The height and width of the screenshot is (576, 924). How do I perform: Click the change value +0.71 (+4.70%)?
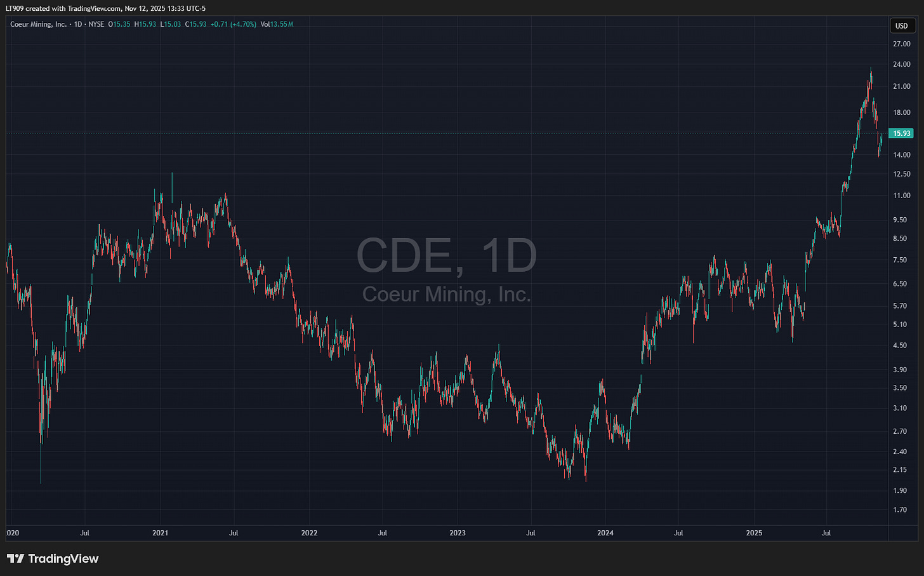point(234,24)
